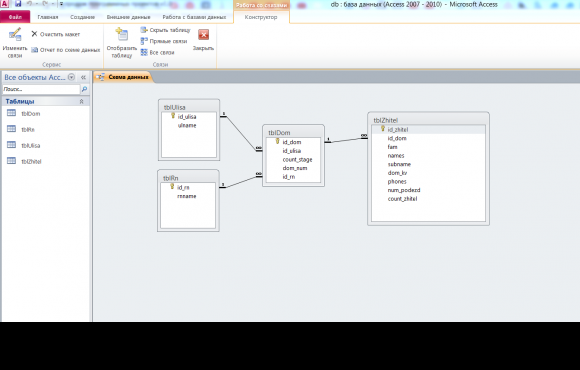Viewport: 580px width, 370px height.
Task: Click the Поиск input field
Action: [x=41, y=89]
